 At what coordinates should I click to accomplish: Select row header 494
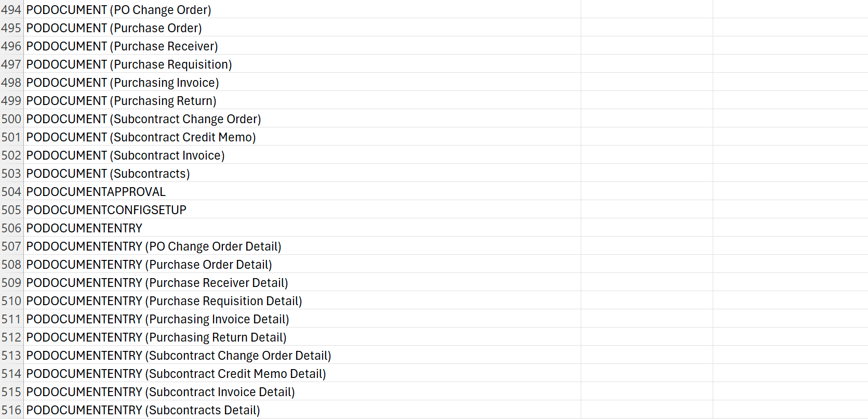[11, 9]
